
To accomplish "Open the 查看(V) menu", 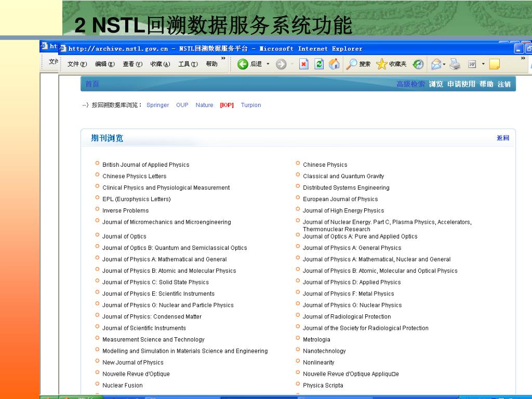I will [x=132, y=64].
